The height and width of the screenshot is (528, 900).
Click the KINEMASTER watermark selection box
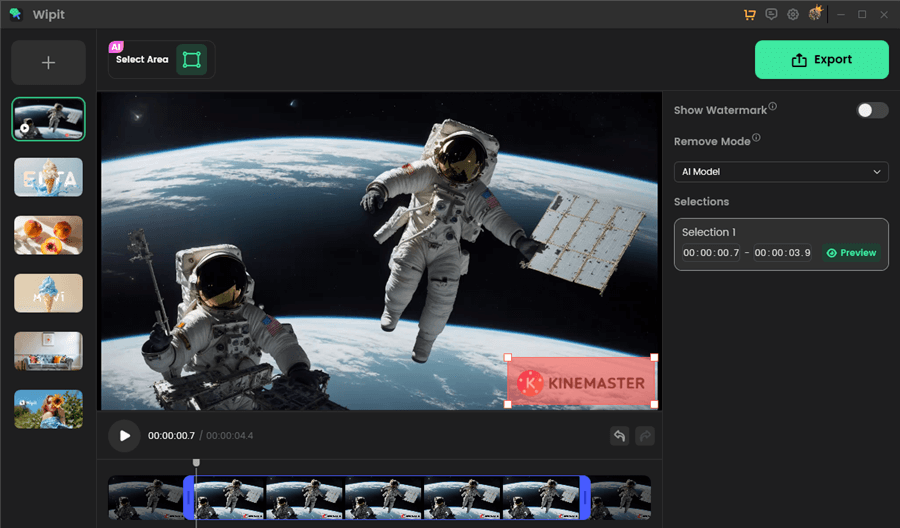pos(581,381)
